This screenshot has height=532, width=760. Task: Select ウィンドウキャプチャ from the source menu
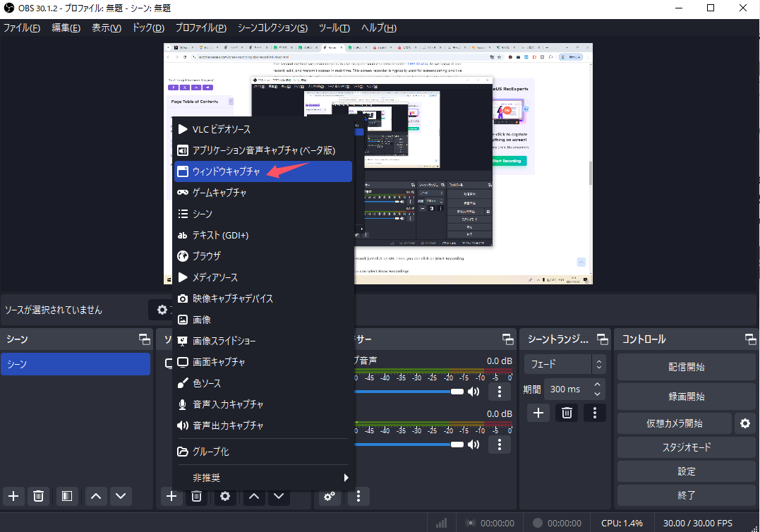[263, 171]
